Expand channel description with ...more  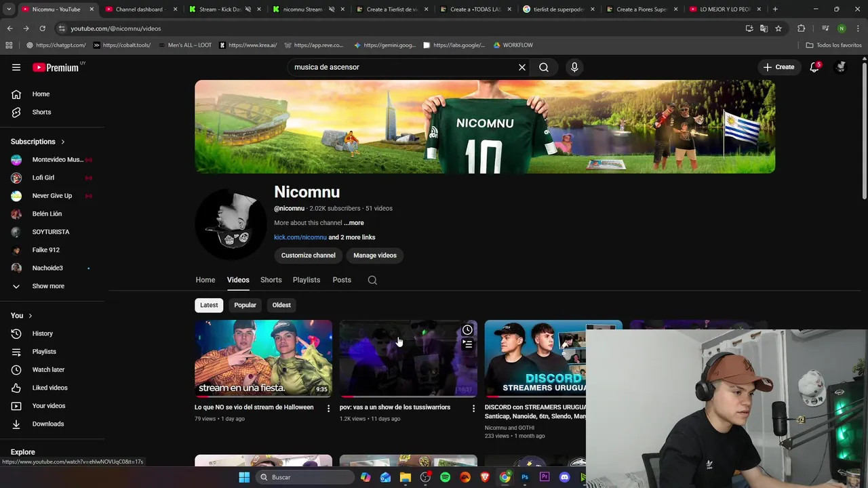point(353,223)
